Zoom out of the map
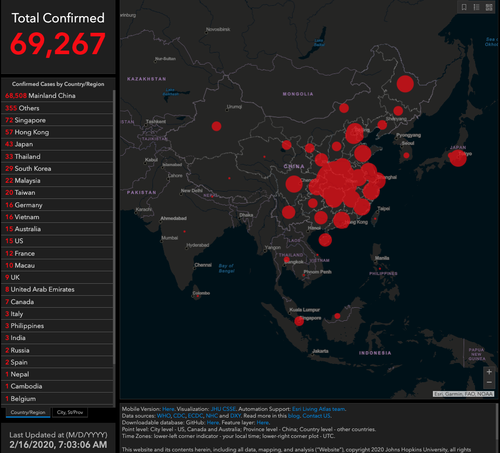This screenshot has width=500, height=453. click(489, 382)
